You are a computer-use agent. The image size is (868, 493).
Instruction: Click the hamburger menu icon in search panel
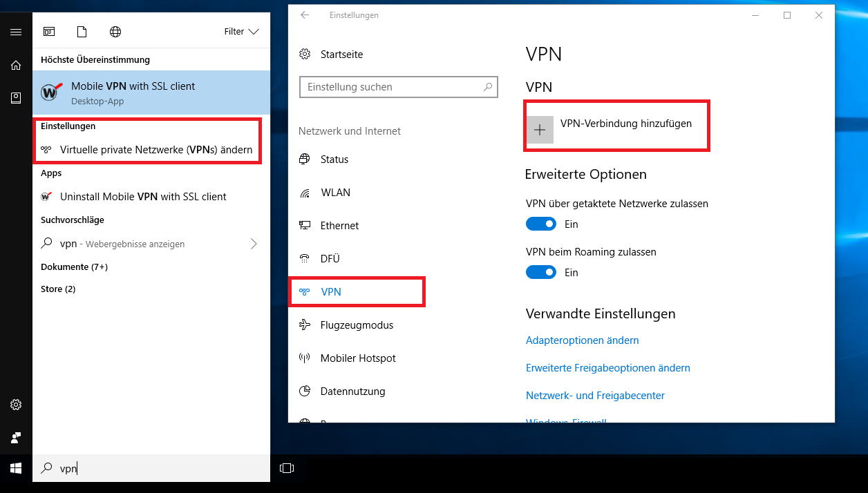coord(16,32)
